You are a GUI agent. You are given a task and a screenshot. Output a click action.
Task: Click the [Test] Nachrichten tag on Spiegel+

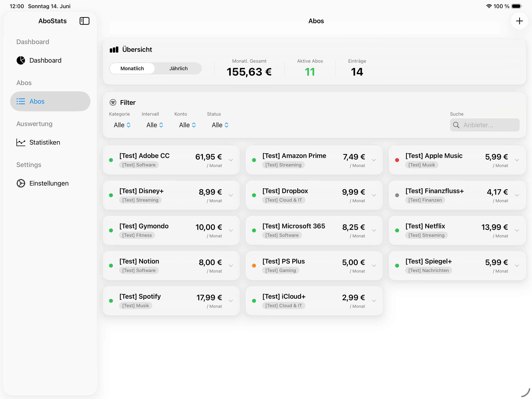(x=428, y=270)
